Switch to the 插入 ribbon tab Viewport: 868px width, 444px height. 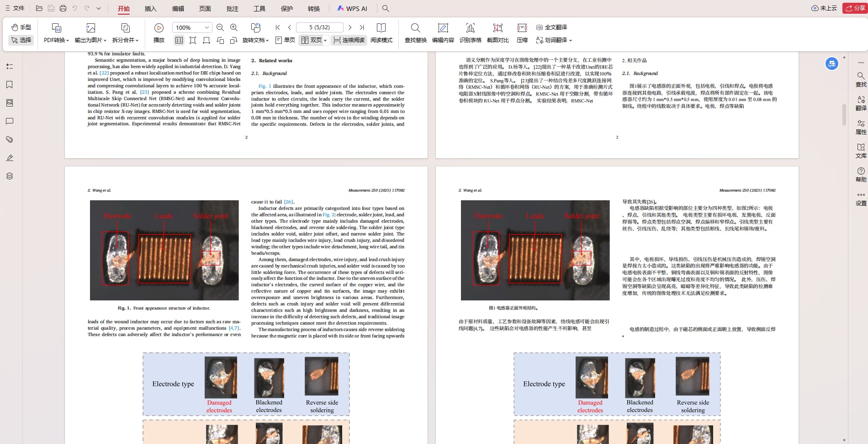pyautogui.click(x=150, y=8)
